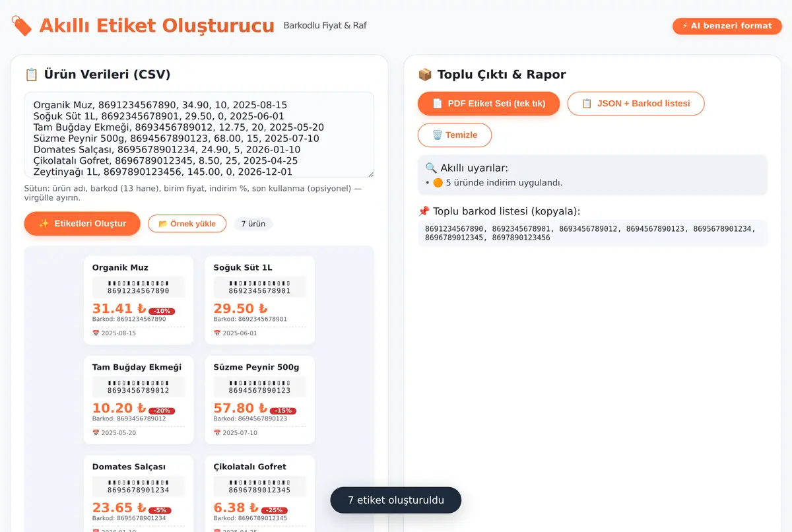Select the Tam Buğday Ekmeği label title

click(x=137, y=367)
